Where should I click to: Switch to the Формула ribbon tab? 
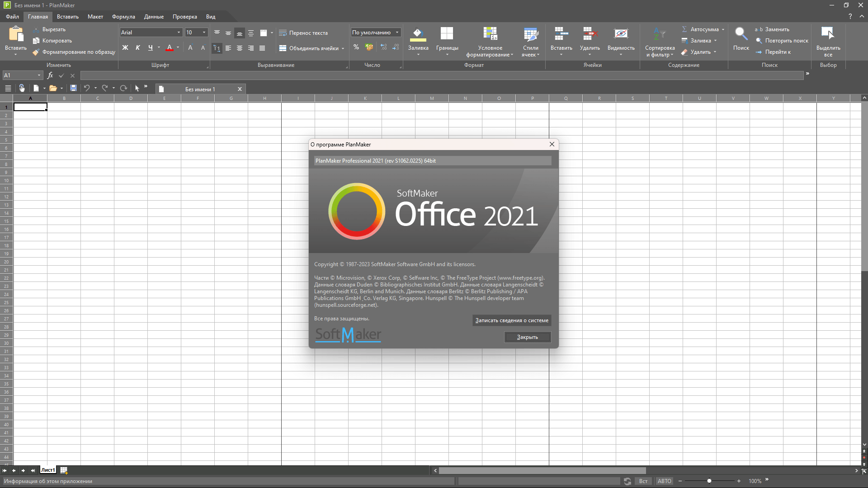point(123,17)
